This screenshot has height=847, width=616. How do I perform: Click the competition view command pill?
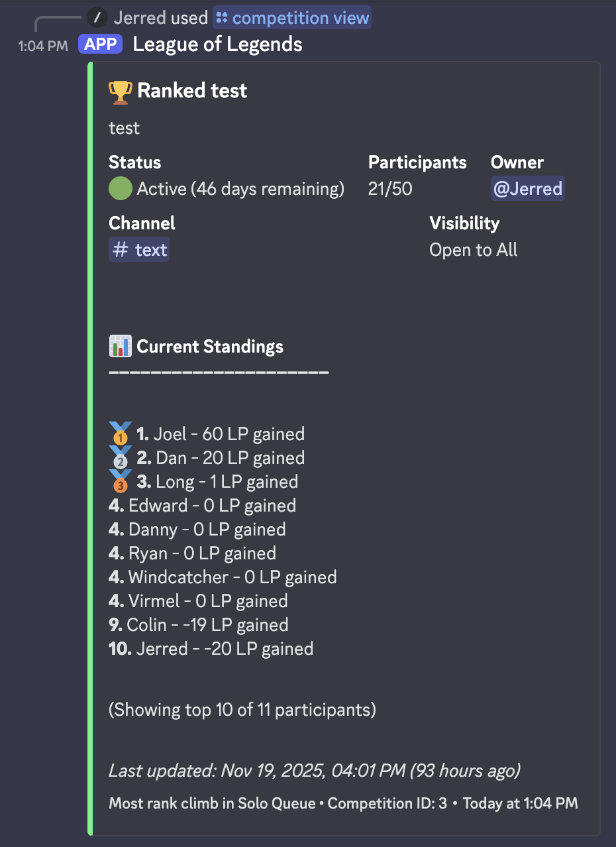[291, 17]
